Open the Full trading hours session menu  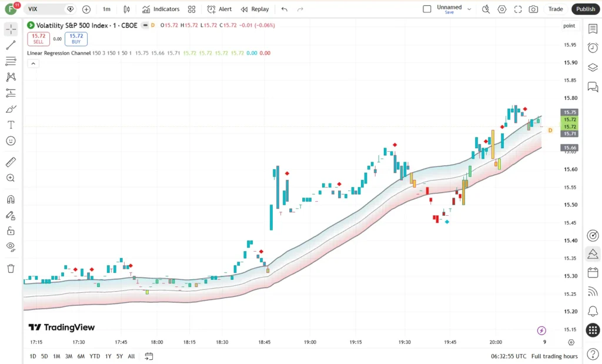point(554,356)
